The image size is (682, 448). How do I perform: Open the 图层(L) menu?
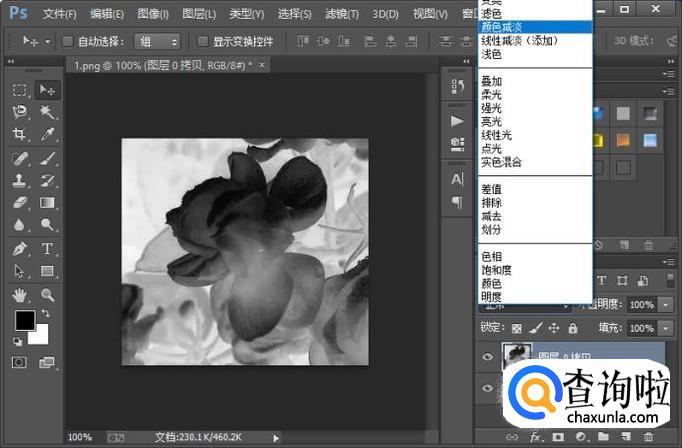(x=199, y=14)
